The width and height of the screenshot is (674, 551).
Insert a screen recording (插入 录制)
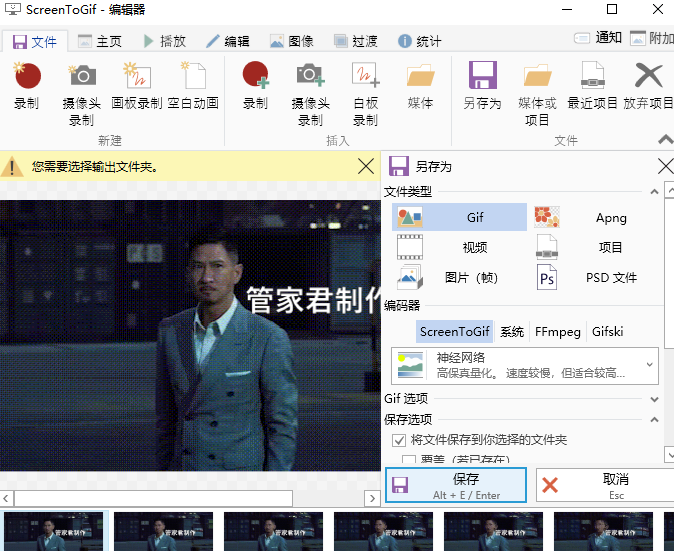[255, 86]
